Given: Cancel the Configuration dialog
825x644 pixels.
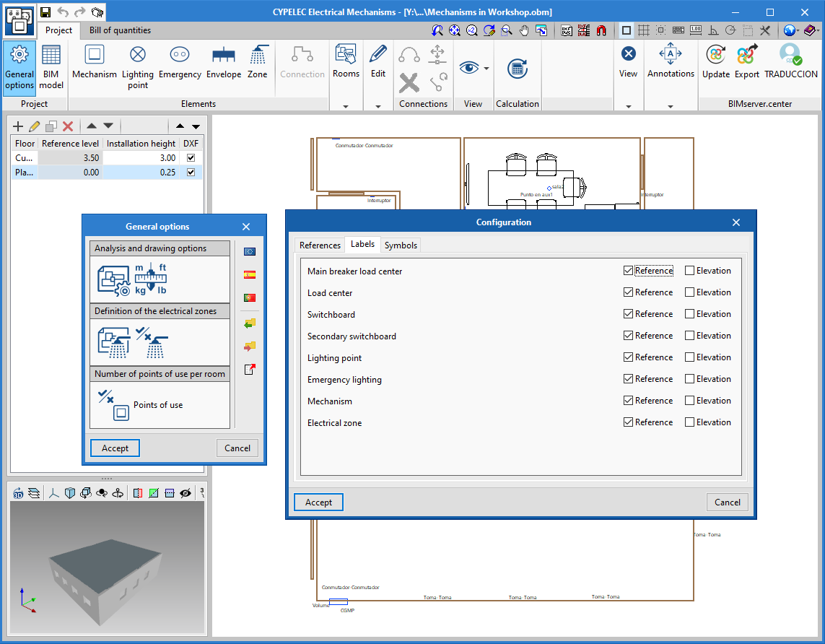Looking at the screenshot, I should tap(727, 502).
